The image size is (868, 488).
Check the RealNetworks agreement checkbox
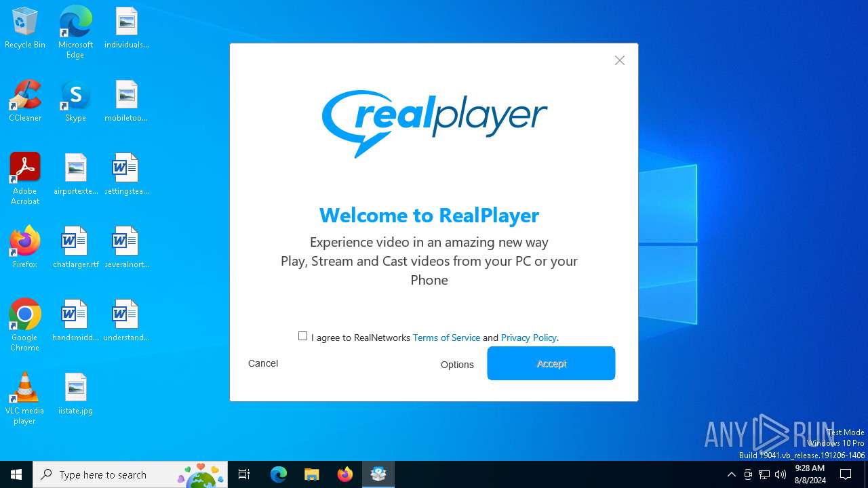[x=303, y=336]
